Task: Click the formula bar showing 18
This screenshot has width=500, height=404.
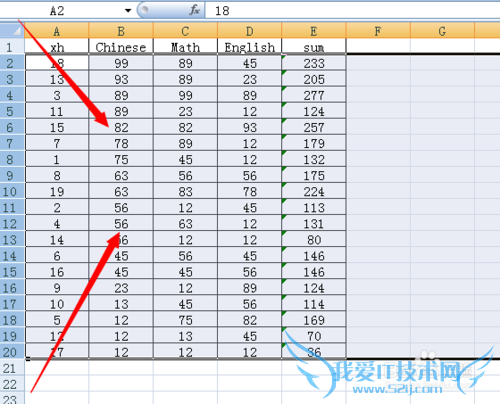Action: click(352, 10)
